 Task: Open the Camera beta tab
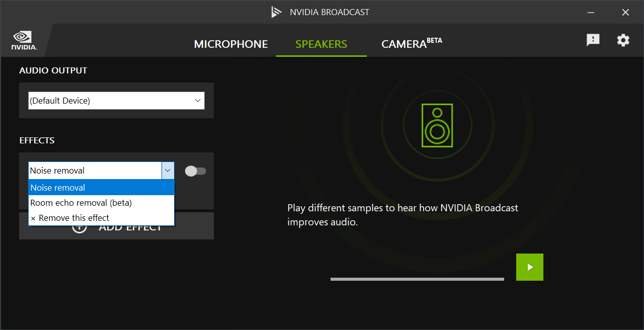coord(412,43)
